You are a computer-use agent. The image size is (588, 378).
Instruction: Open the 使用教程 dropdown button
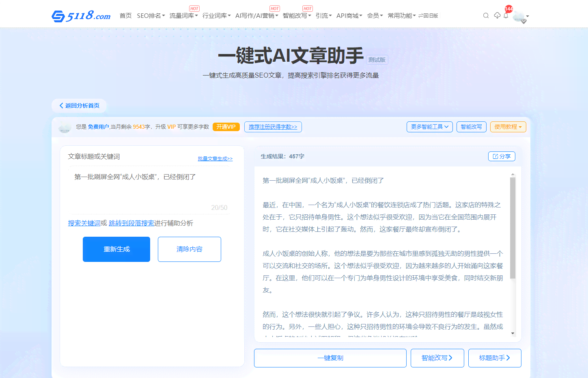(508, 127)
